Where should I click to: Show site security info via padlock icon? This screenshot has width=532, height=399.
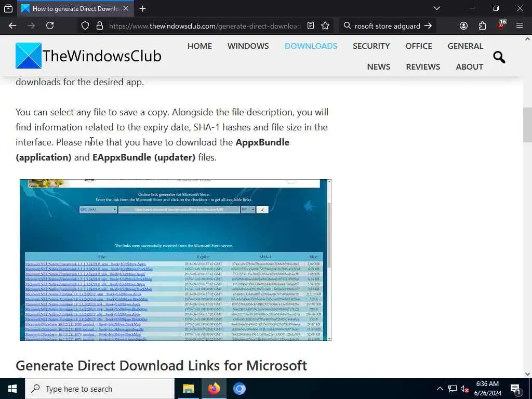coord(99,26)
